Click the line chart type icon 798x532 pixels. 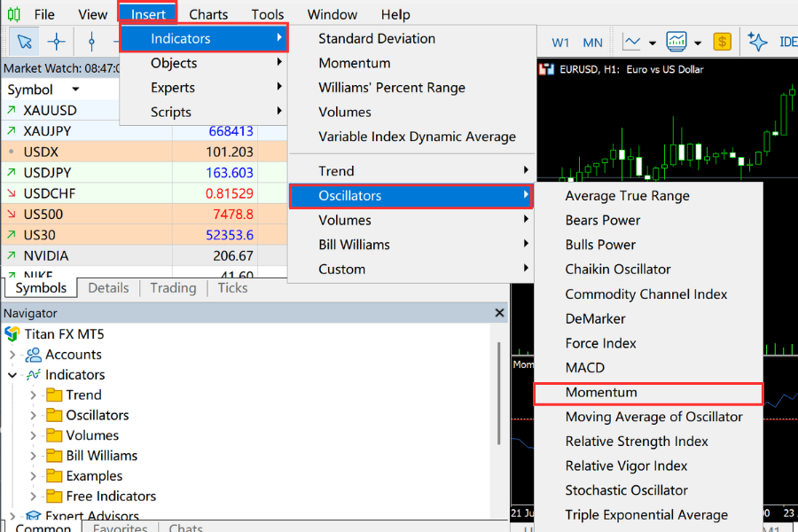(631, 42)
